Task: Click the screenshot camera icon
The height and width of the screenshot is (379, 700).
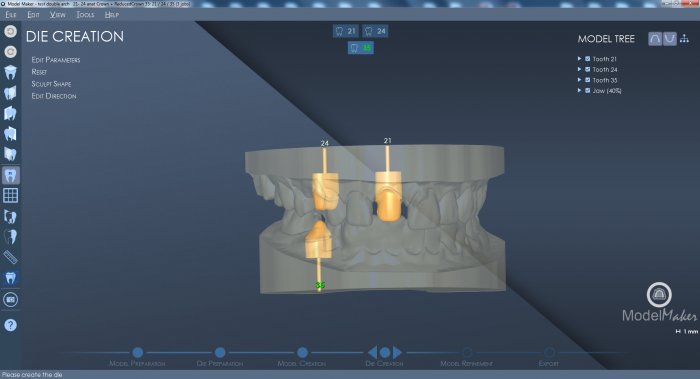Action: pyautogui.click(x=10, y=299)
